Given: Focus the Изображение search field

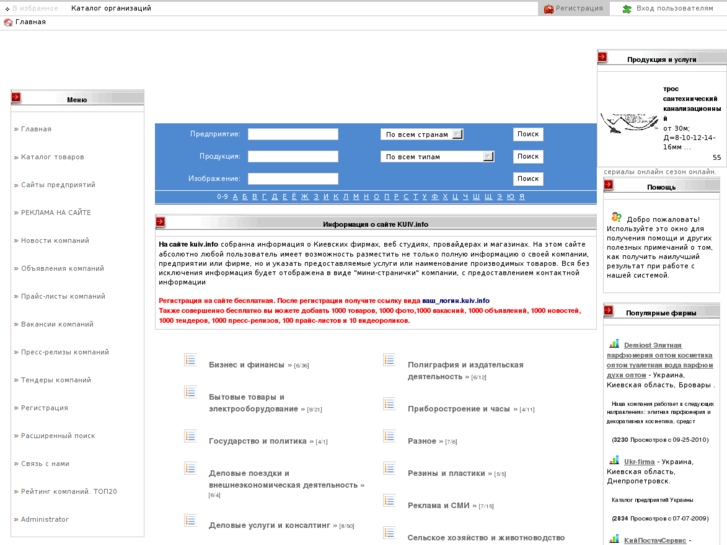Looking at the screenshot, I should pos(293,179).
